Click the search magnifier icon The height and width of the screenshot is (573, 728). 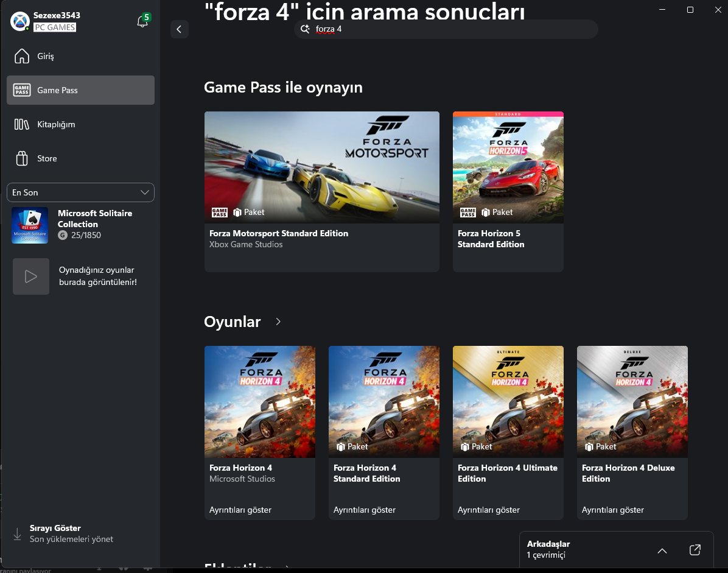[305, 29]
